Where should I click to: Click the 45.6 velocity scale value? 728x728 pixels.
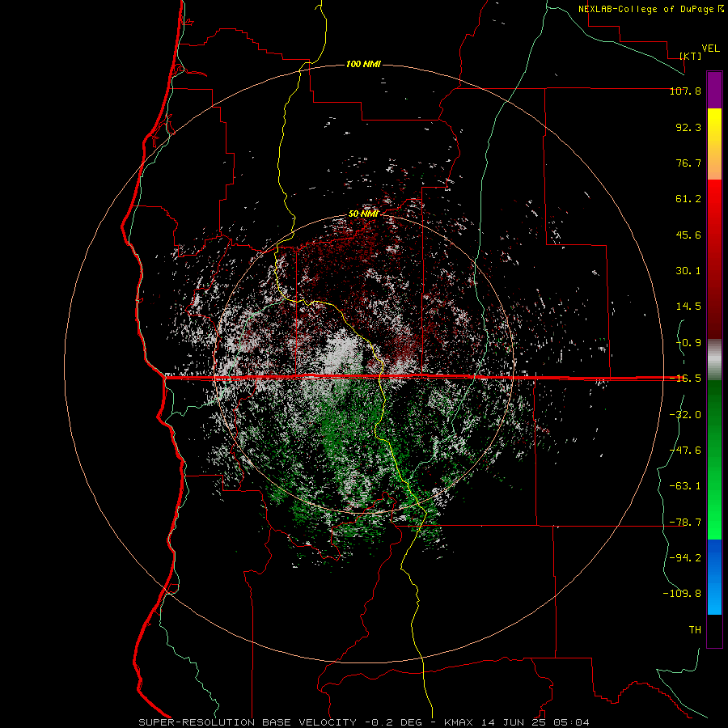pos(688,235)
